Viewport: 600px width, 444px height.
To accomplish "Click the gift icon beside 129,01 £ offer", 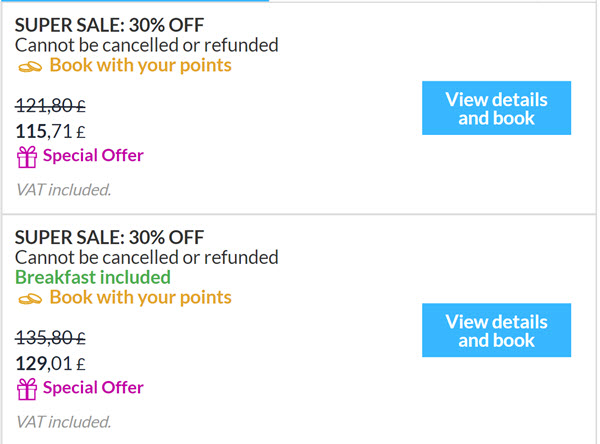I will click(x=27, y=389).
